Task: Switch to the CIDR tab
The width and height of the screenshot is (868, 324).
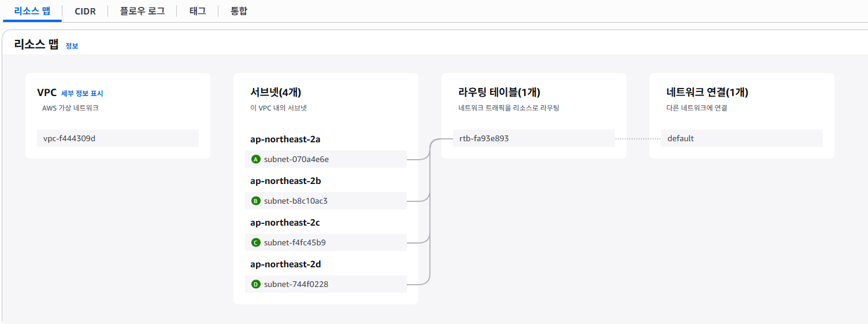Action: coord(85,11)
